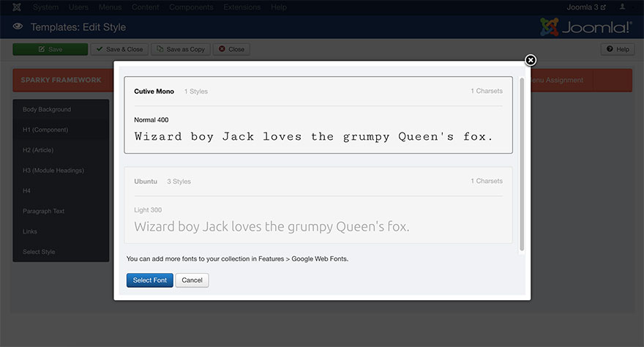Select H1 (Component) in the sidebar

pos(61,130)
